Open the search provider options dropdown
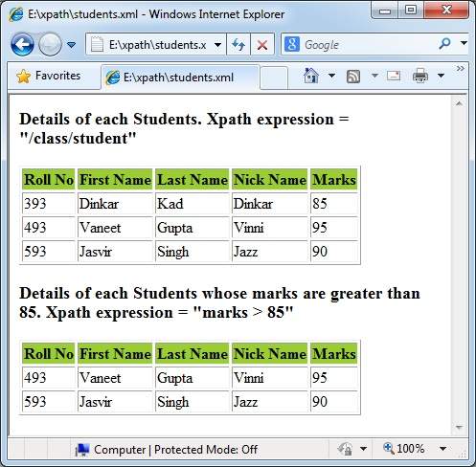Screen dimensions: 476x467 click(x=464, y=43)
